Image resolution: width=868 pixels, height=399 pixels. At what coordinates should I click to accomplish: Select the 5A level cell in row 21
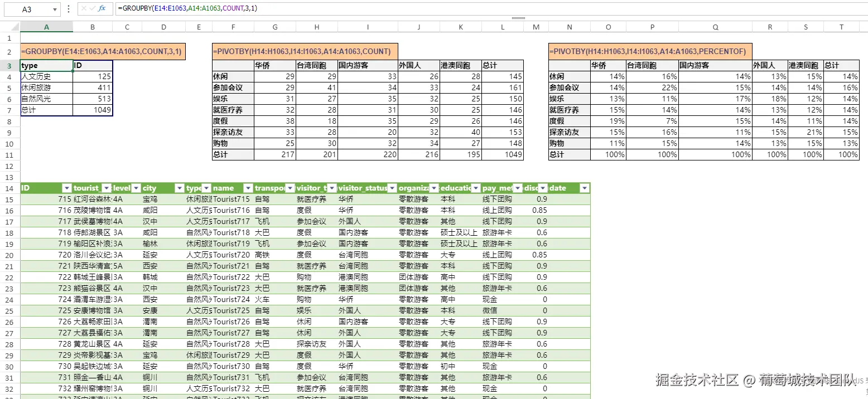pyautogui.click(x=127, y=266)
